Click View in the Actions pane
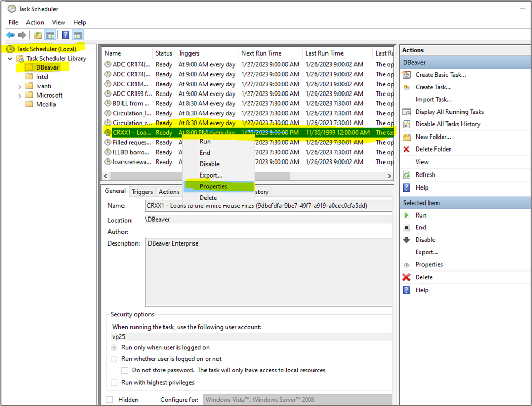This screenshot has width=532, height=406. (422, 162)
